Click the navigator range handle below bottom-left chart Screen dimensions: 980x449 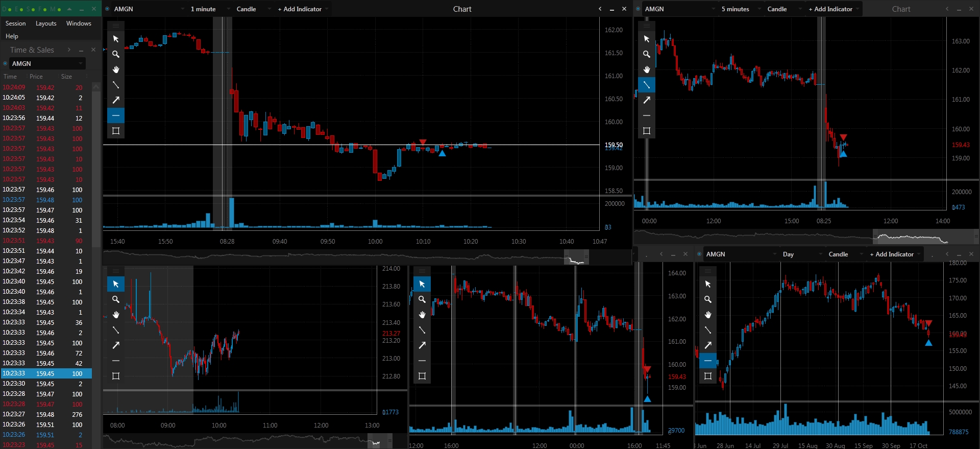[390, 441]
